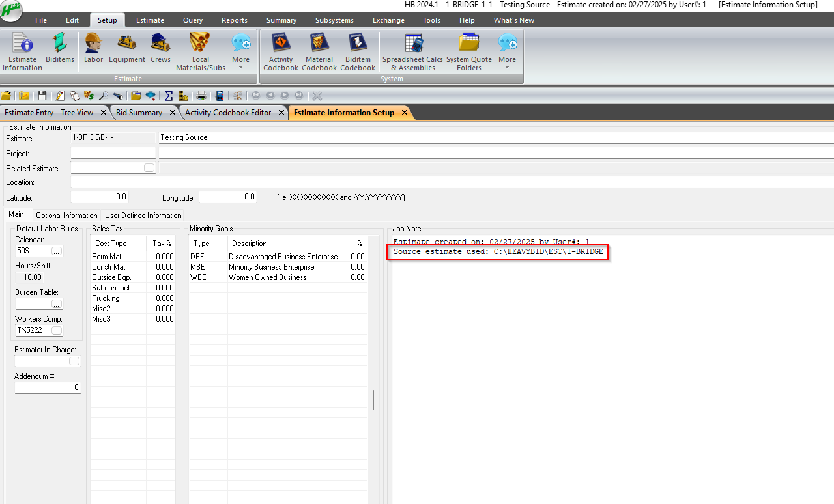This screenshot has width=834, height=504.
Task: Open the Burden Table lookup button
Action: [x=57, y=304]
